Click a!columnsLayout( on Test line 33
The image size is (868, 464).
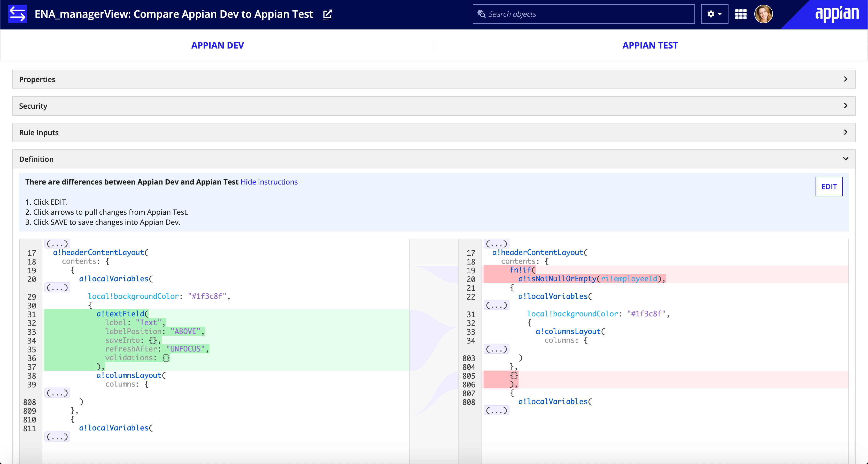570,331
